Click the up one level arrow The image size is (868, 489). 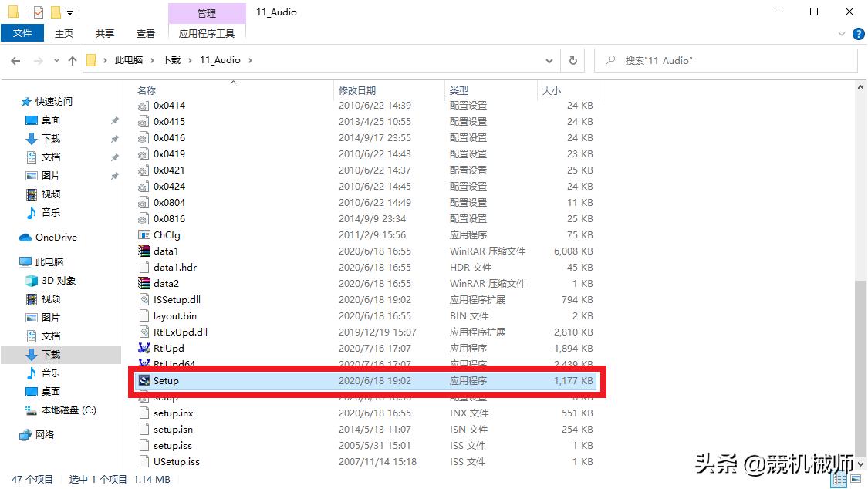click(x=72, y=59)
